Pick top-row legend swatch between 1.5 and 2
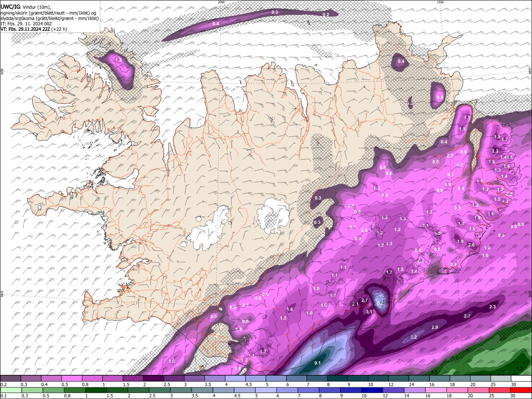Image resolution: width=532 pixels, height=399 pixels. (x=133, y=379)
